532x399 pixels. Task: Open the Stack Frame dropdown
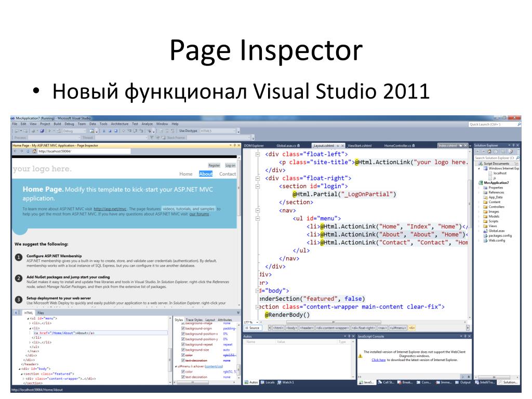pos(219,138)
